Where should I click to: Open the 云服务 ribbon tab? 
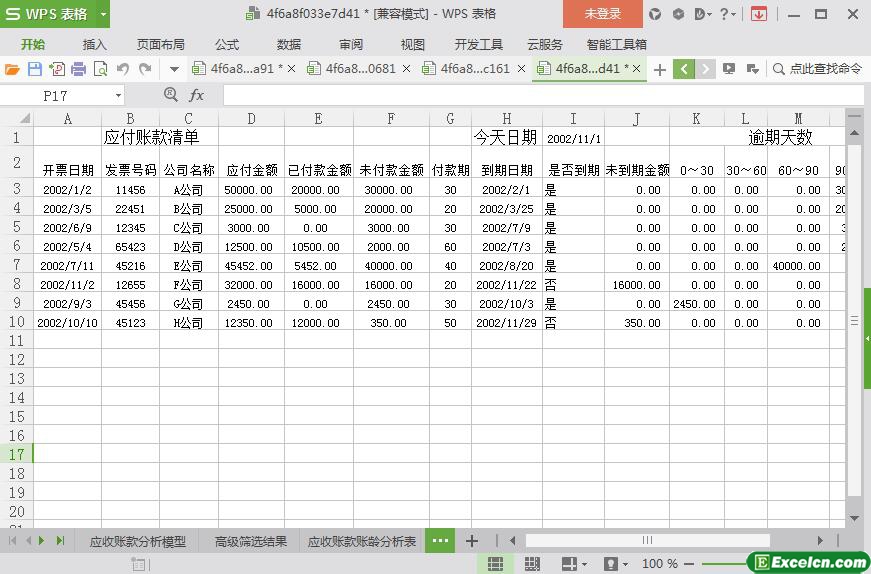pyautogui.click(x=544, y=44)
